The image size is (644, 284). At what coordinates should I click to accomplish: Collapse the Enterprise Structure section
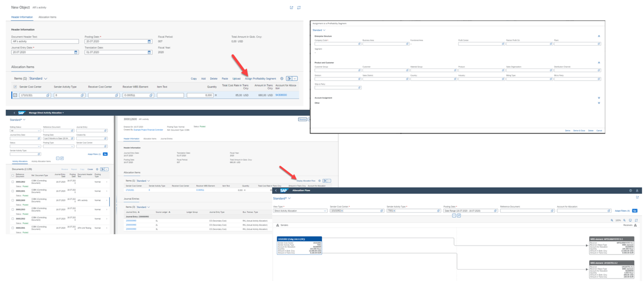pos(599,36)
